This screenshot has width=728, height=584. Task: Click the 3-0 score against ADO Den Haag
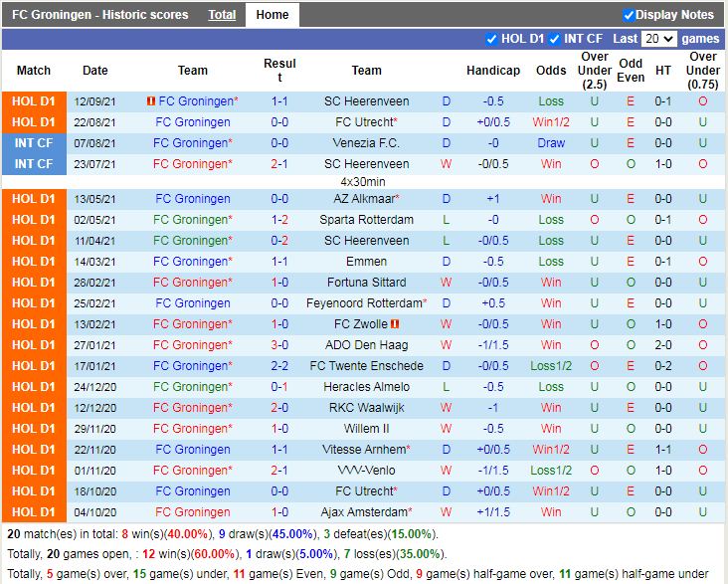click(279, 345)
